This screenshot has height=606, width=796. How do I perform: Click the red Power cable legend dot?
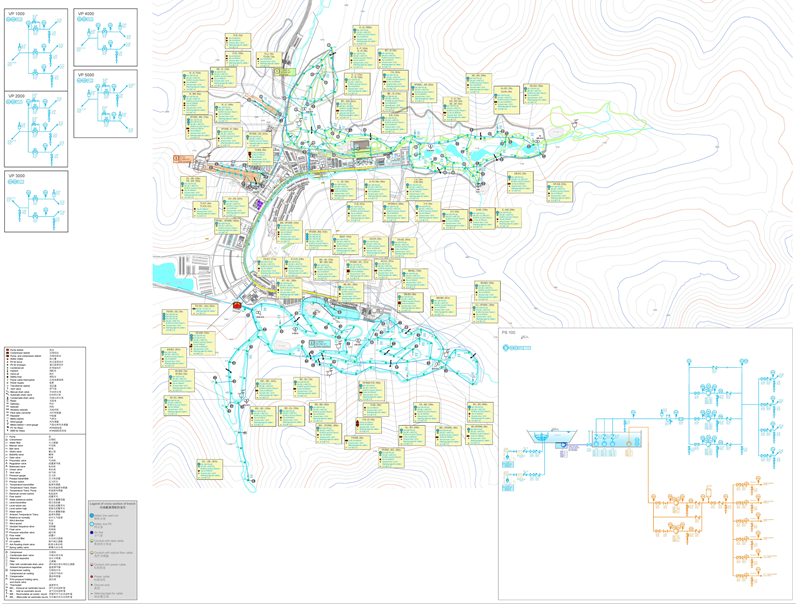(92, 577)
